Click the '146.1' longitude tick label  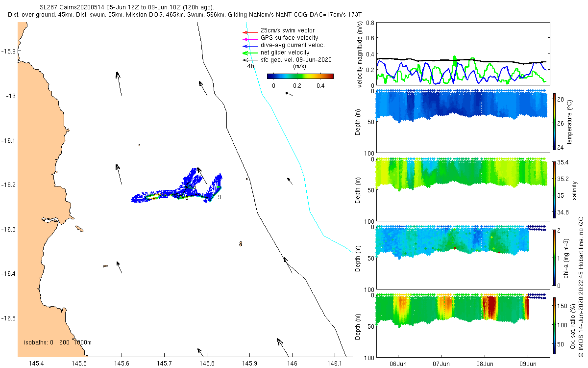pos(335,363)
